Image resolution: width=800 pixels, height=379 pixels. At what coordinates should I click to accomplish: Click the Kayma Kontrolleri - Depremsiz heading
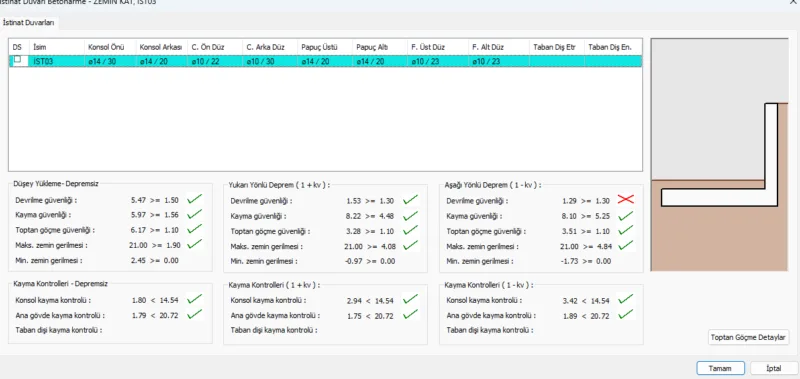point(61,283)
